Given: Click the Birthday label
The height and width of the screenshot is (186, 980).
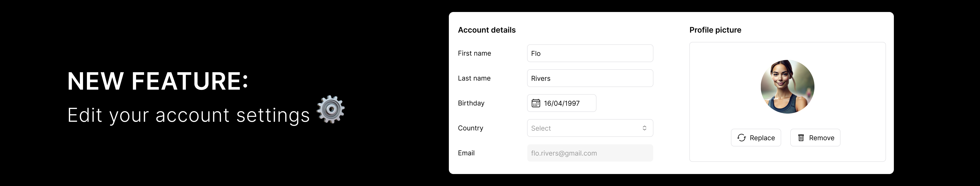Looking at the screenshot, I should [x=471, y=103].
